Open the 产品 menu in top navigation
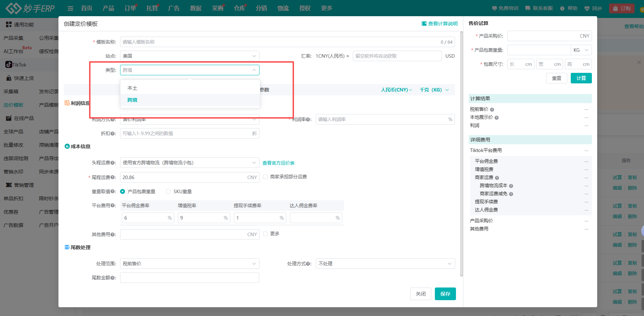Viewport: 644px width, 316px height. [x=108, y=8]
